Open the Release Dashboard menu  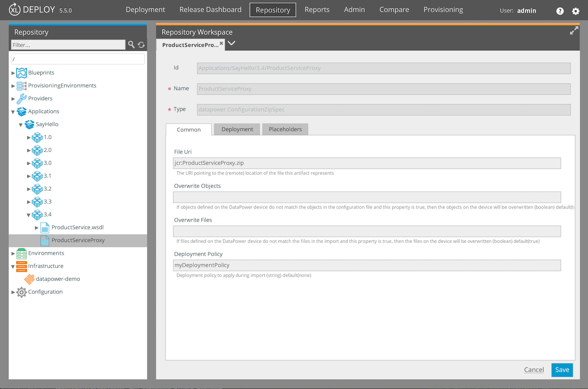click(x=211, y=10)
